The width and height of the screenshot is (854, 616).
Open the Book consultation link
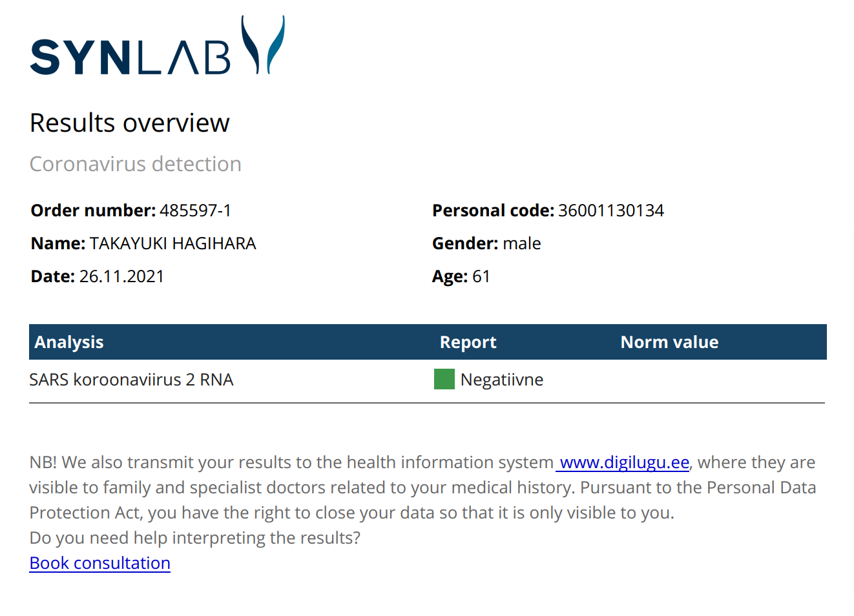coord(100,563)
